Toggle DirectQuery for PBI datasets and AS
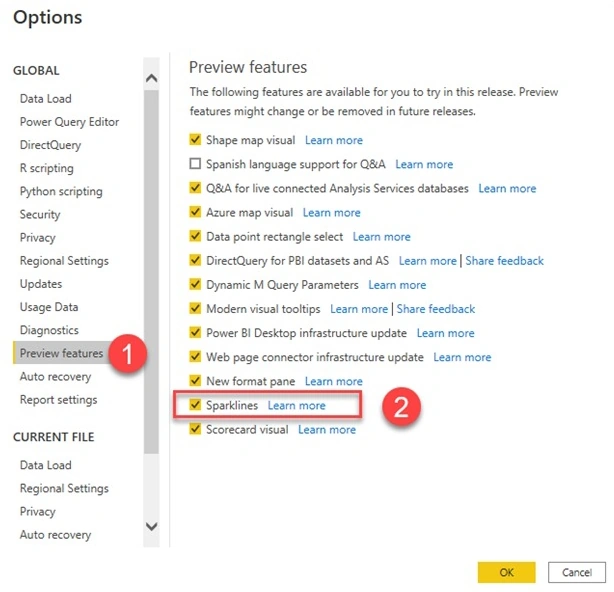Viewport: 614px width, 592px height. (195, 260)
